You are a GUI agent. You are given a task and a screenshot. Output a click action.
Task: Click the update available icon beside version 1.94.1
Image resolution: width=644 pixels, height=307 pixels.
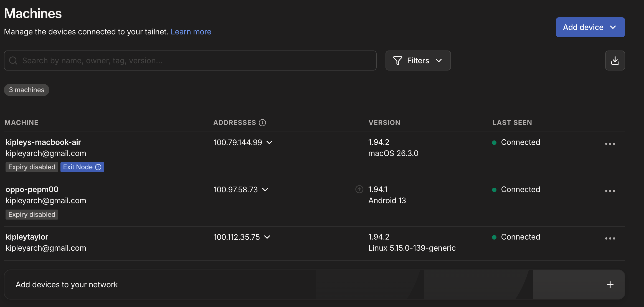click(x=359, y=189)
